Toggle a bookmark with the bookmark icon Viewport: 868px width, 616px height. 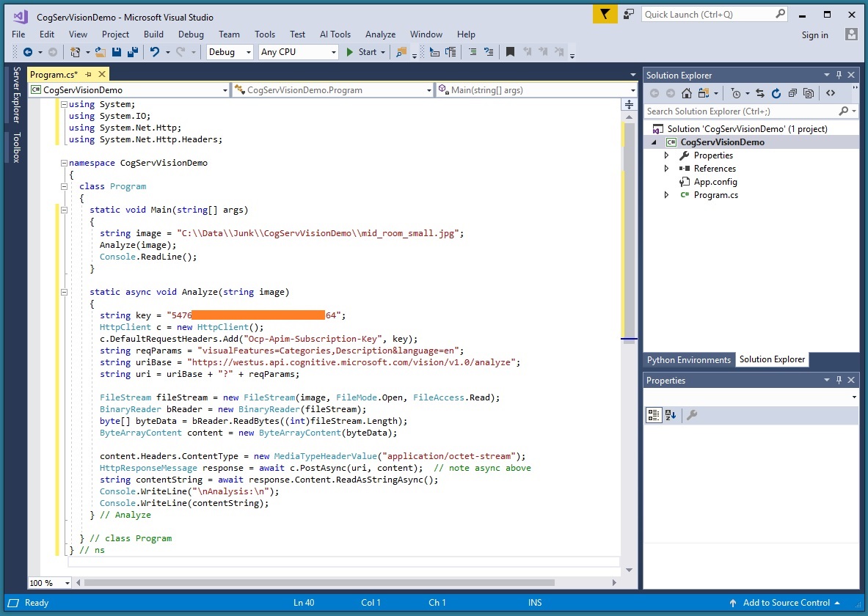tap(510, 52)
